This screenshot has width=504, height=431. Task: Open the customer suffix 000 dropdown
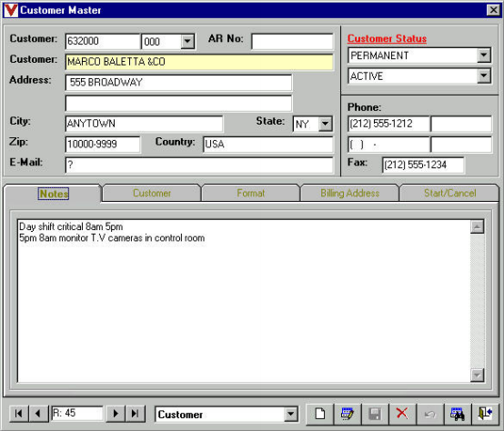click(187, 42)
